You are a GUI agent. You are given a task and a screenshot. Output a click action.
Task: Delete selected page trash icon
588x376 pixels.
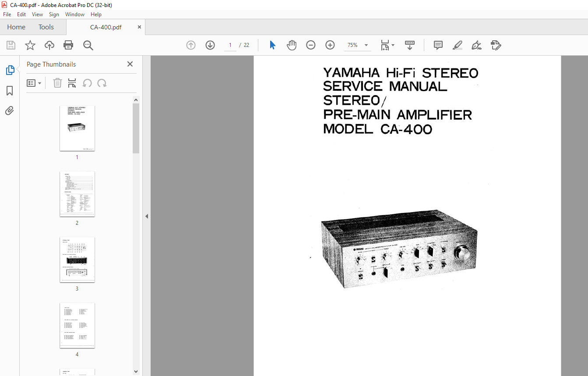pyautogui.click(x=57, y=83)
